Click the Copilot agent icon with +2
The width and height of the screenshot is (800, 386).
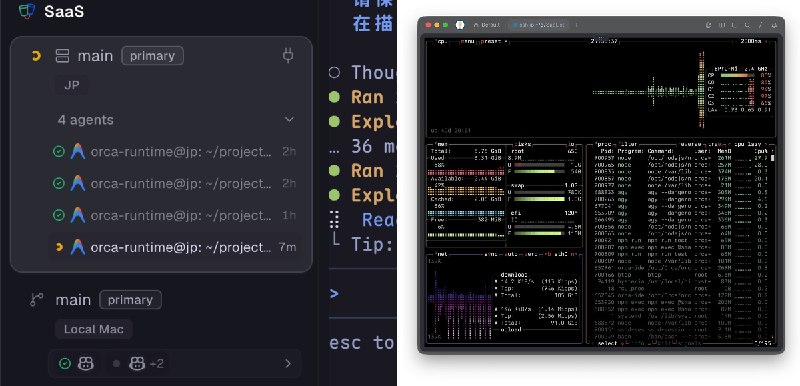click(137, 364)
